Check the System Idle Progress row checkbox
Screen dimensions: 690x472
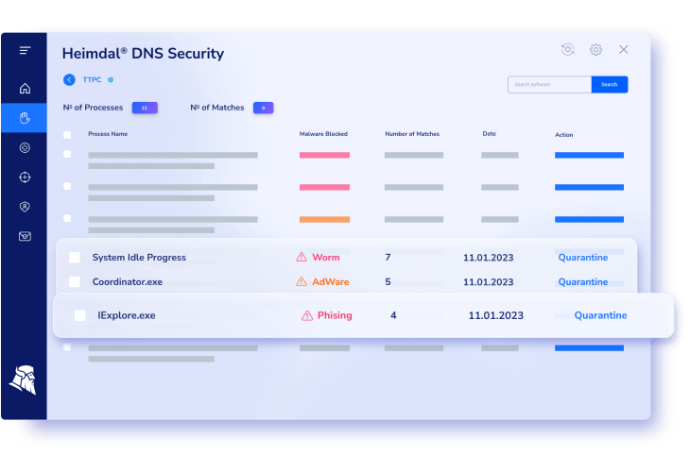[75, 257]
